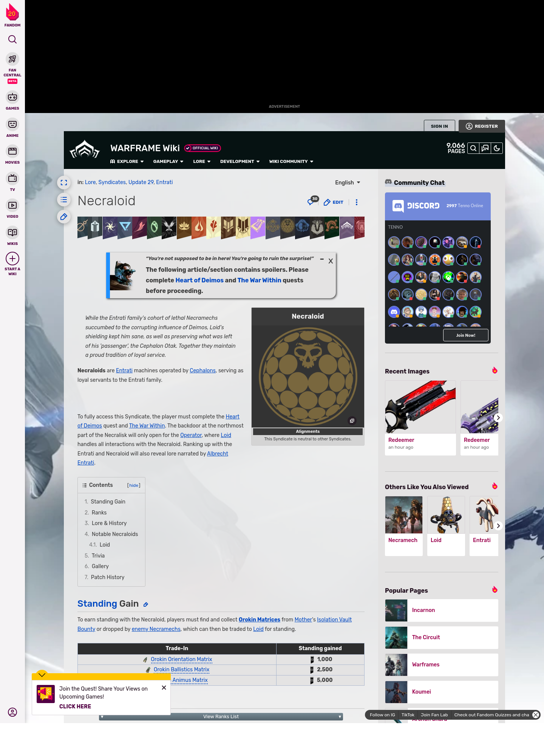Viewport: 544px width, 756px height.
Task: Open the Video play icon
Action: pos(12,205)
